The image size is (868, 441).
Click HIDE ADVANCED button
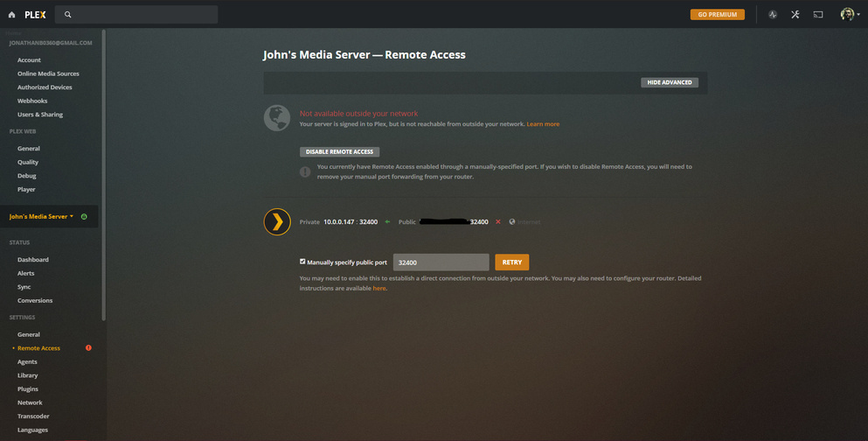click(670, 82)
